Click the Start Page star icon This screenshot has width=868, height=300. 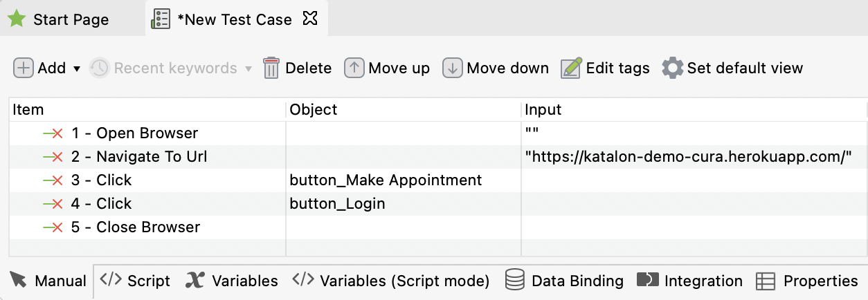[17, 19]
